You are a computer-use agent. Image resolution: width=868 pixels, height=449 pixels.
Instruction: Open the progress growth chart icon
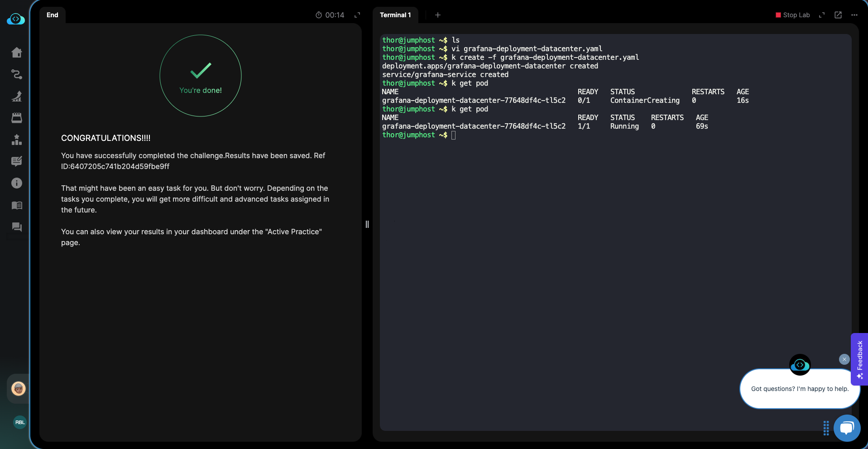[x=17, y=96]
